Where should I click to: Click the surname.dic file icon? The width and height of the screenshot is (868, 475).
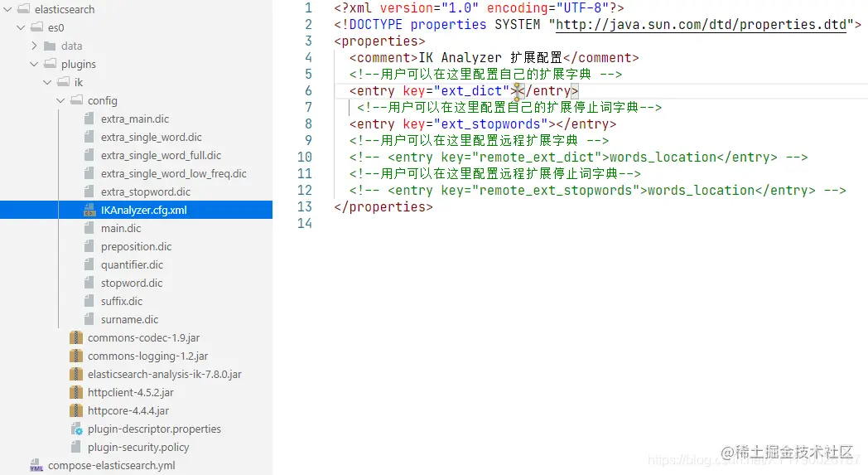click(89, 320)
